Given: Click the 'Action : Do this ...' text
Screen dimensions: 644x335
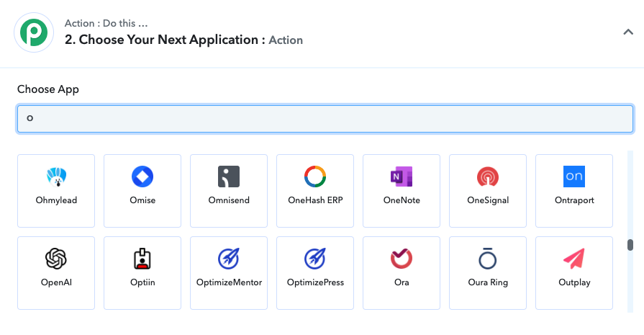Looking at the screenshot, I should [x=106, y=24].
